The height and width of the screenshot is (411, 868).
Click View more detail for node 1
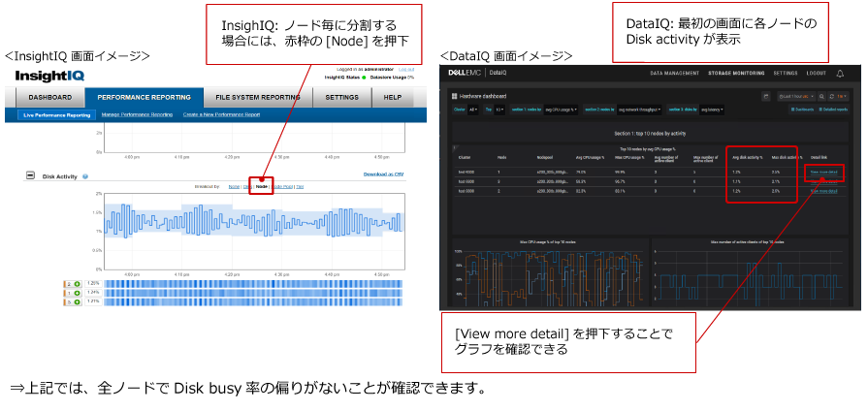[x=823, y=172]
